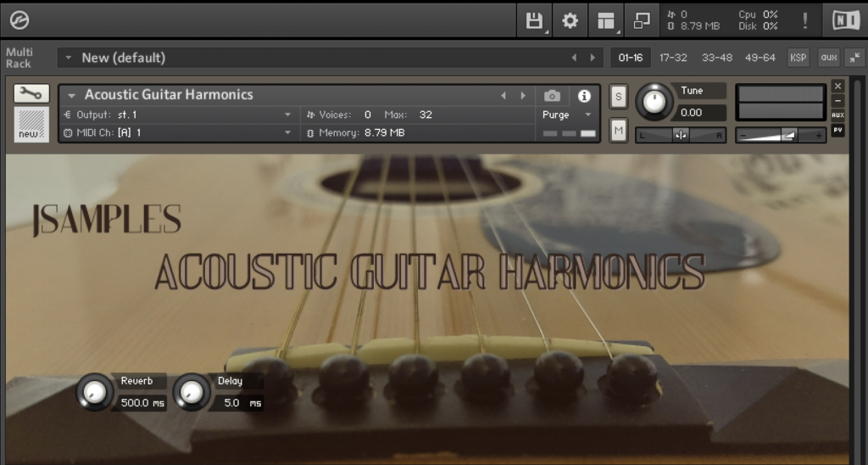868x465 pixels.
Task: Select previous multi with left arrow
Action: coord(574,58)
